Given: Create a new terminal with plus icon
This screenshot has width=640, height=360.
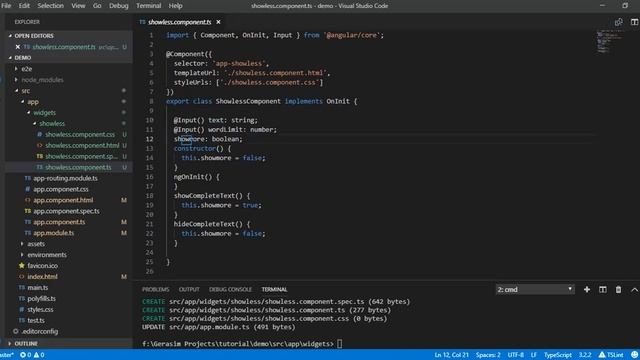Looking at the screenshot, I should coord(587,289).
